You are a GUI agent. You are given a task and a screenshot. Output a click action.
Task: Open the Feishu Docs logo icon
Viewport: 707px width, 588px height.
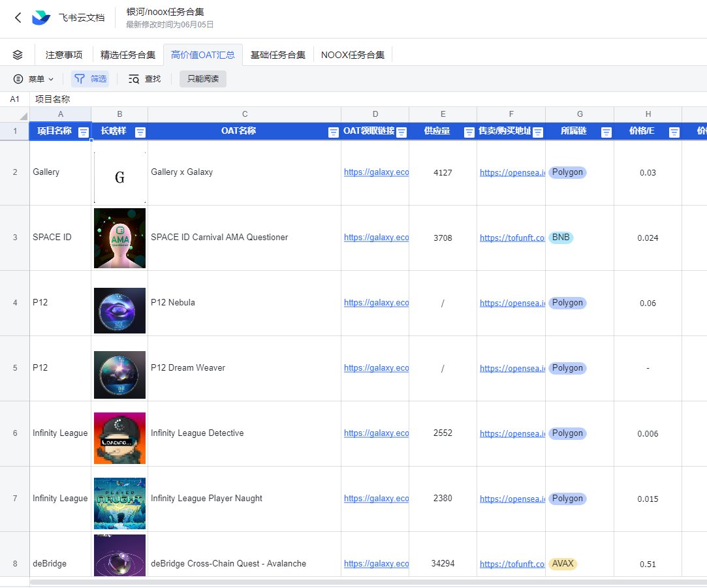(41, 18)
